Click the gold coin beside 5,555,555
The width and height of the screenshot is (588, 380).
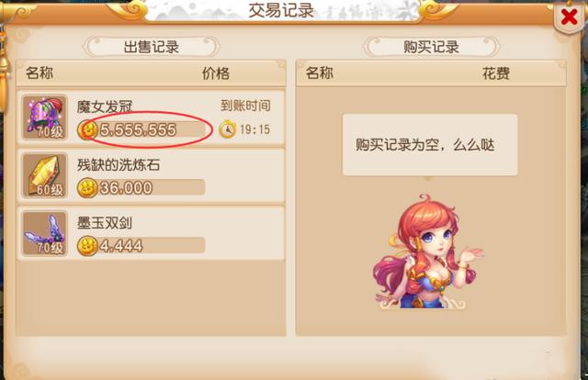coord(87,129)
